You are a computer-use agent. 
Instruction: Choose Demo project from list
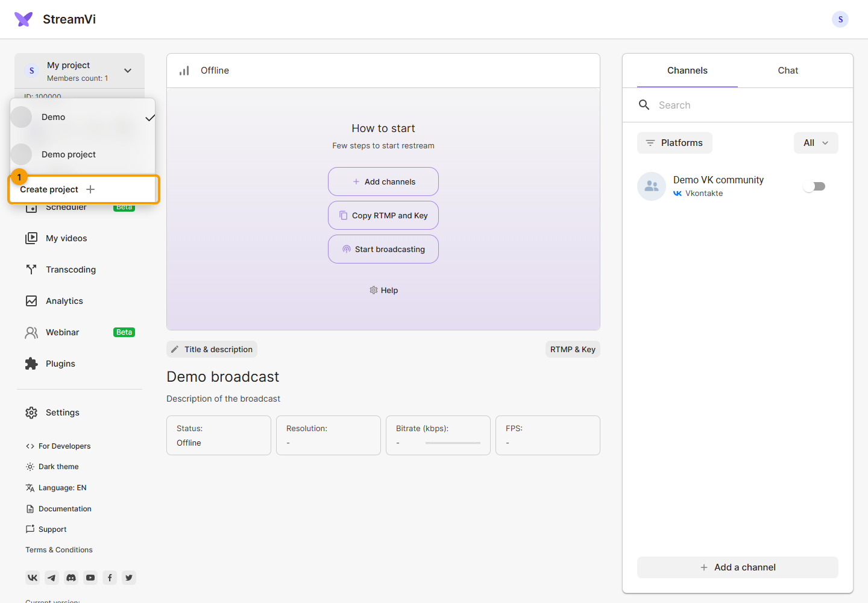[83, 154]
